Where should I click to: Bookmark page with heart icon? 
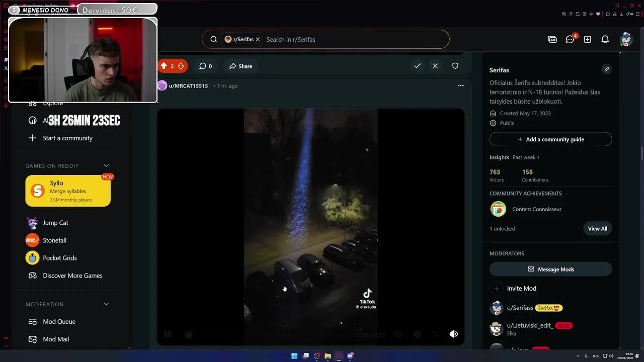click(598, 14)
